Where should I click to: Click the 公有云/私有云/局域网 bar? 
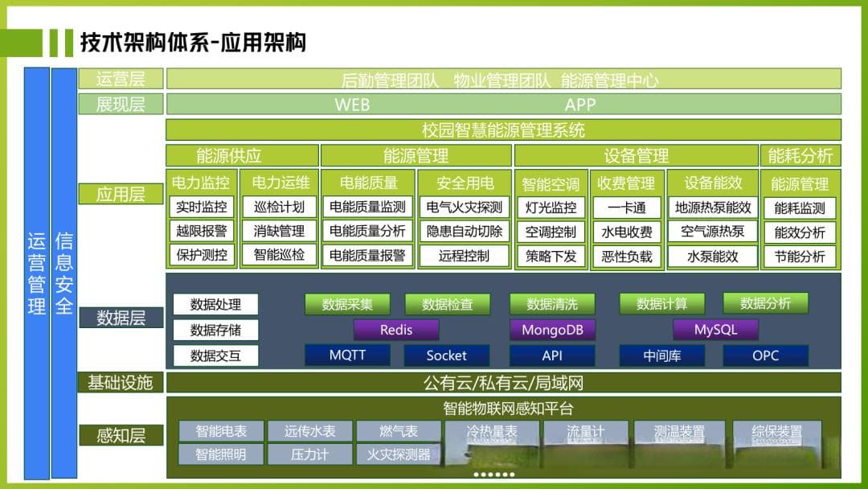point(503,383)
